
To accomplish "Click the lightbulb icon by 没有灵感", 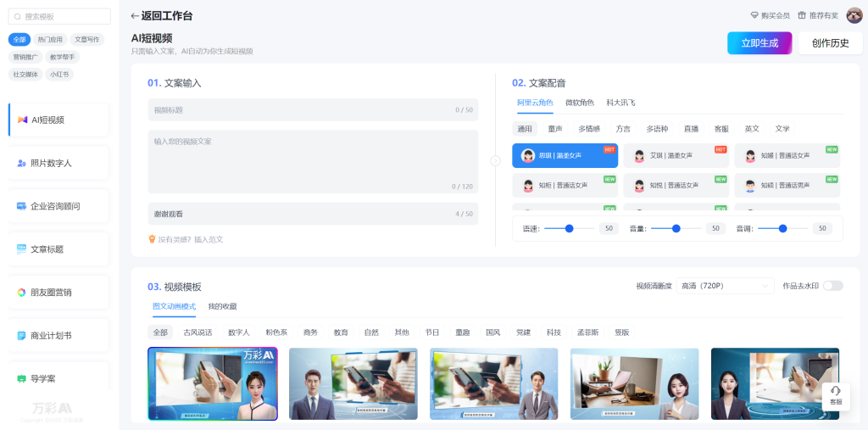I will pos(152,239).
